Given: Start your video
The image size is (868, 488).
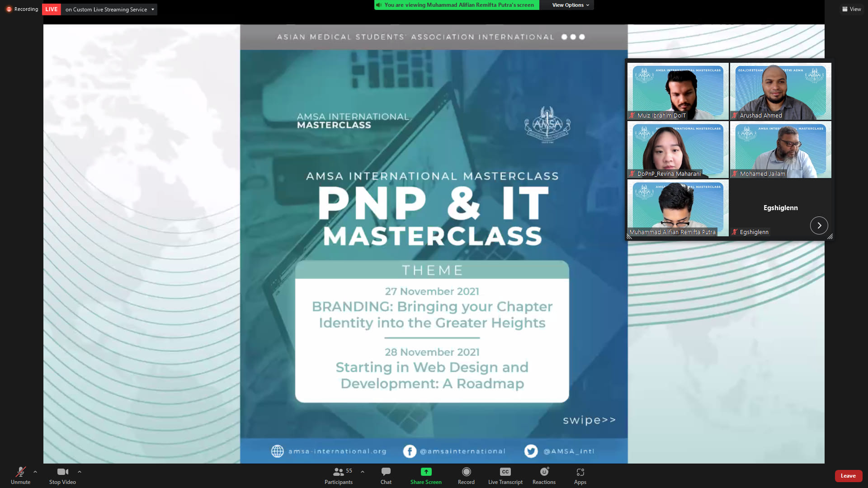Looking at the screenshot, I should coord(62,475).
